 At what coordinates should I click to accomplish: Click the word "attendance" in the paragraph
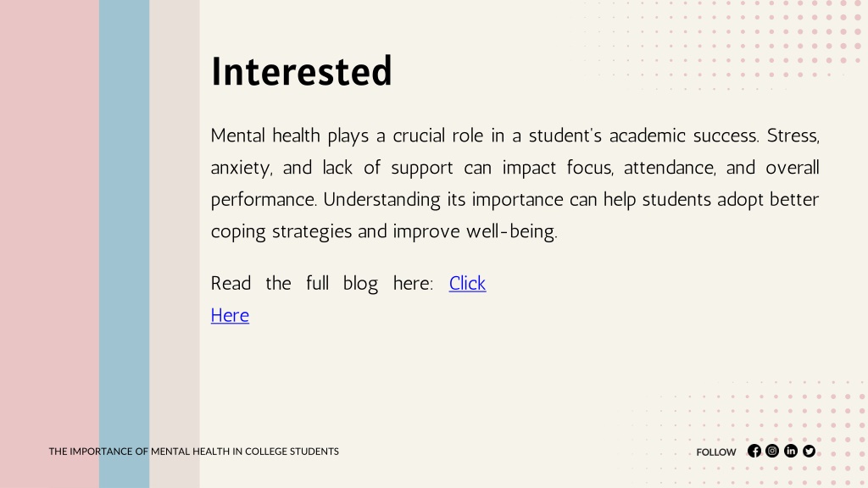point(670,168)
